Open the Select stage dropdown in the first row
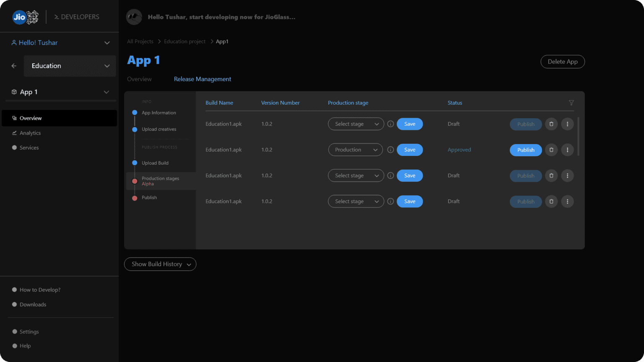Viewport: 644px width, 362px height. 356,124
